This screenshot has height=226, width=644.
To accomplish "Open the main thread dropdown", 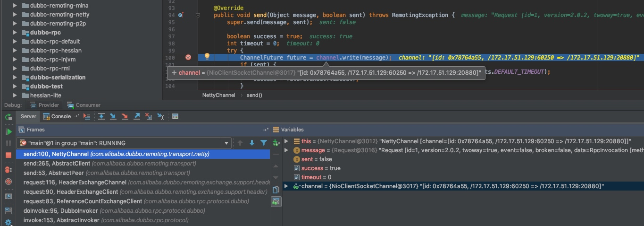I will (x=226, y=143).
